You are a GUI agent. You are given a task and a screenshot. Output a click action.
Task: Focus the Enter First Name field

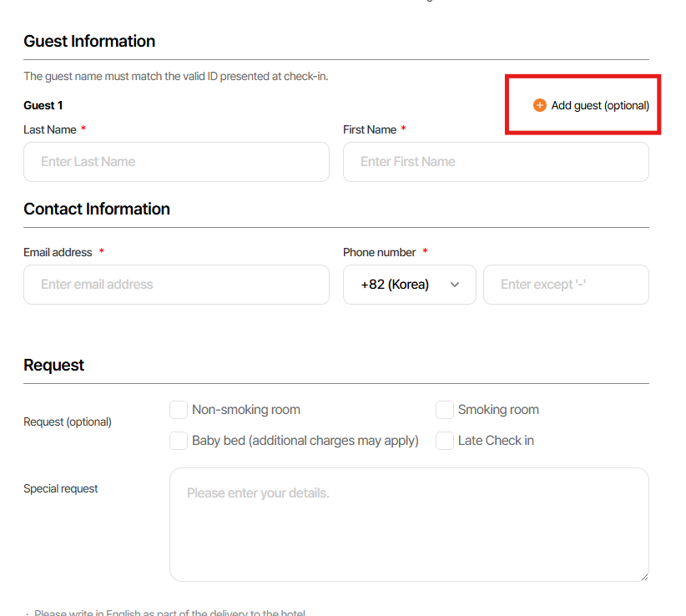pyautogui.click(x=496, y=162)
